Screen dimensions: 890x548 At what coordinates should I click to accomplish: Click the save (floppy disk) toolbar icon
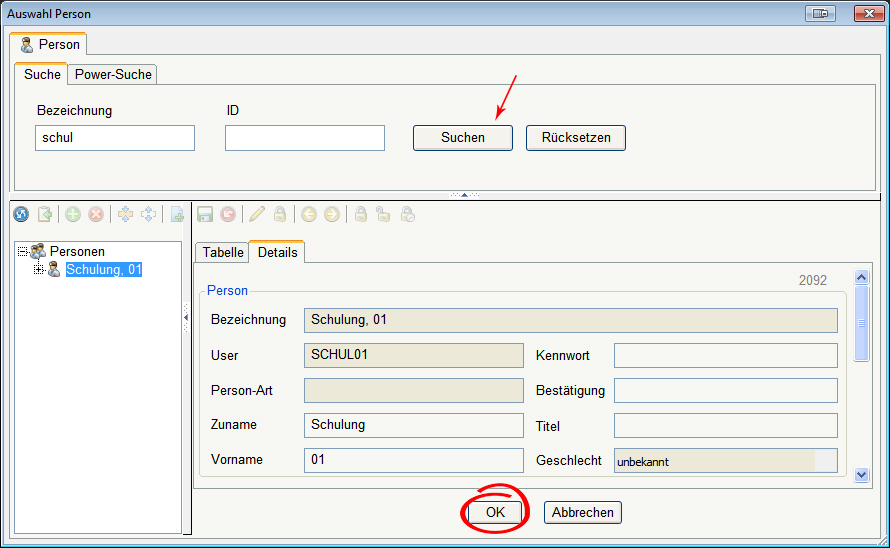tap(205, 214)
